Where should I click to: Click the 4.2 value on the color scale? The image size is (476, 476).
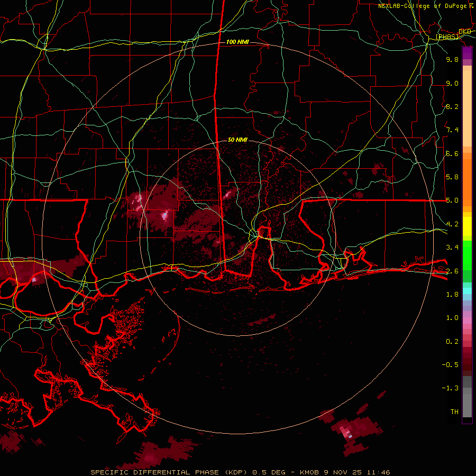452,224
